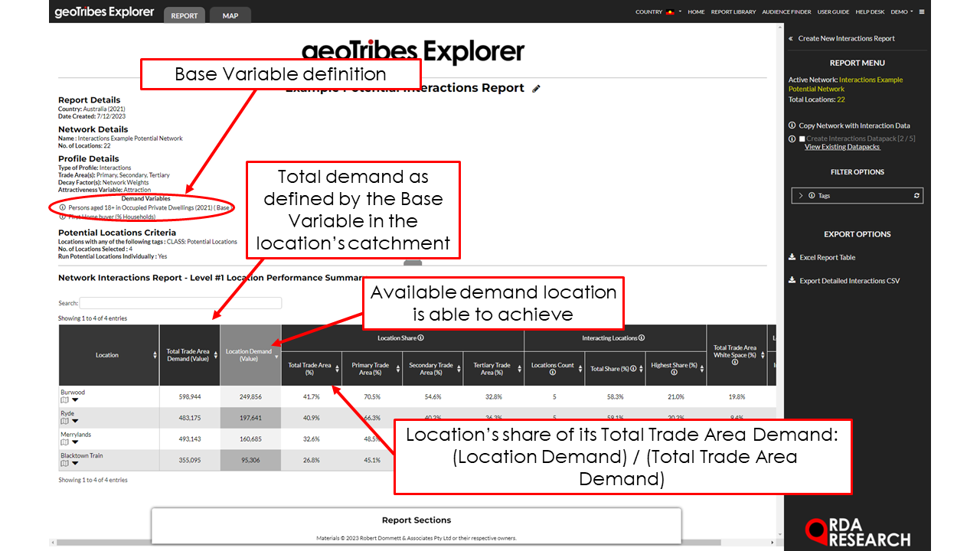Expand the Burwood row dropdown arrow
The image size is (980, 551).
click(75, 399)
